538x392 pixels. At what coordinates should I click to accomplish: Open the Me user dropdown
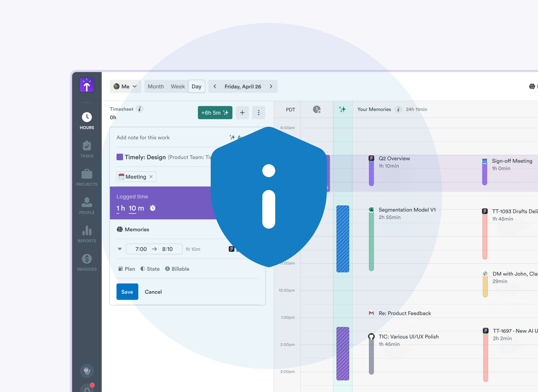pos(125,87)
